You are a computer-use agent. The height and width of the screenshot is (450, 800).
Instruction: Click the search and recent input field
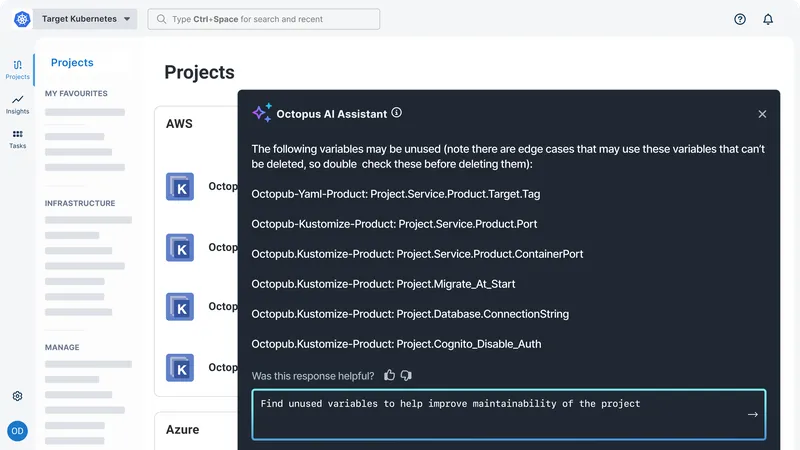(x=264, y=19)
